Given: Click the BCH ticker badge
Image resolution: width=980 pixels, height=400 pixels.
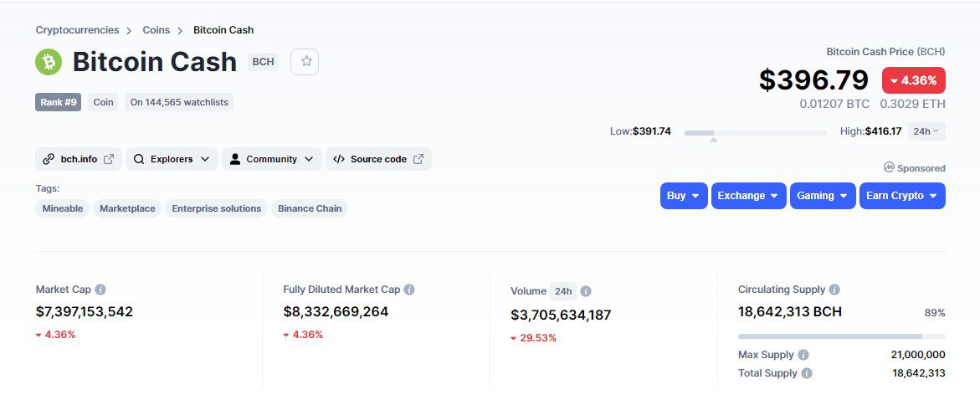Looking at the screenshot, I should click(x=263, y=62).
